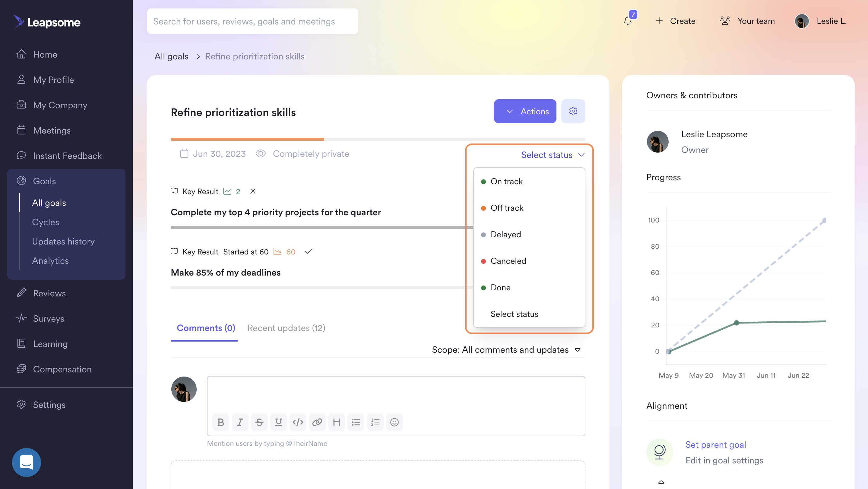The width and height of the screenshot is (868, 489).
Task: Switch to Recent updates (12) tab
Action: [286, 328]
